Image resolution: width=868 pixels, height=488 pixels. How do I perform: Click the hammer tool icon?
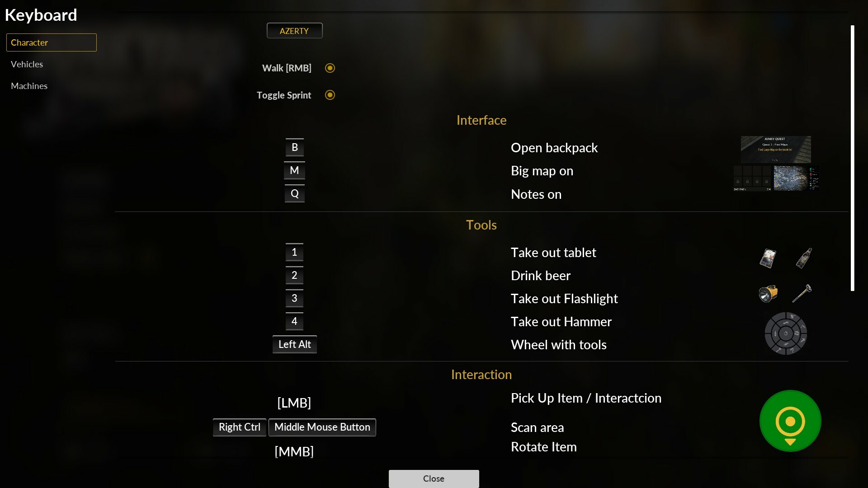pyautogui.click(x=802, y=294)
